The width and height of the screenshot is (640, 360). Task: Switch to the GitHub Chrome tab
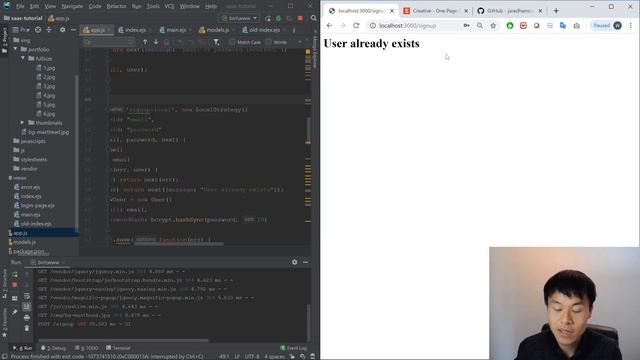click(509, 11)
